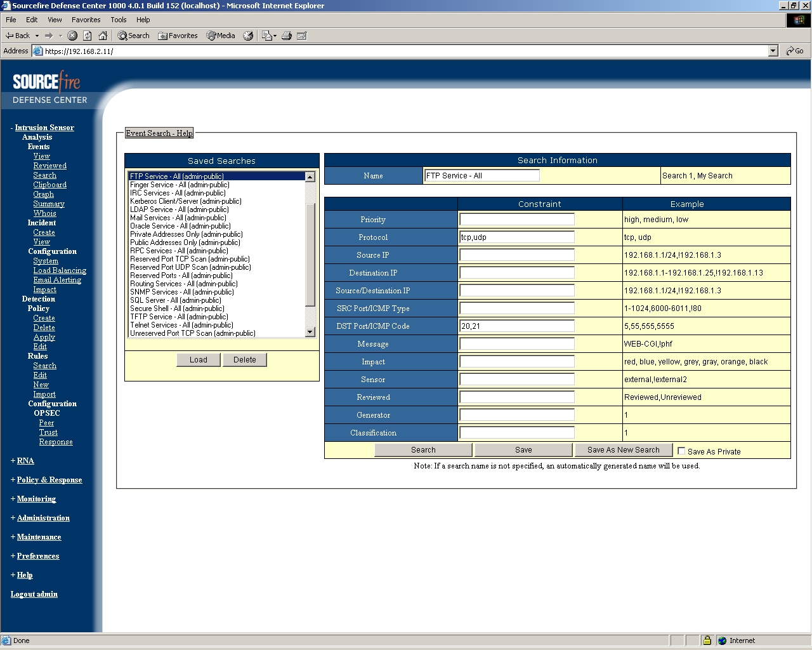Screen dimensions: 812x650
Task: Click the Save As New Search button
Action: point(624,450)
